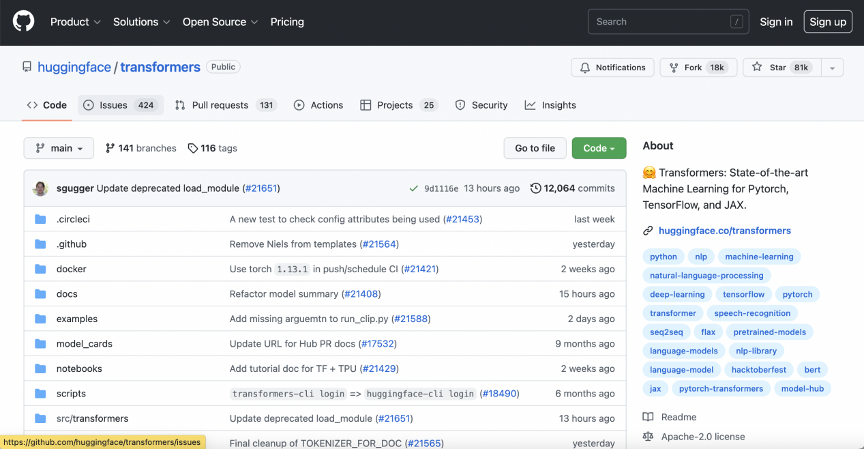Viewport: 864px width, 449px height.
Task: Open the huggingface.co/transformers link
Action: tap(725, 231)
